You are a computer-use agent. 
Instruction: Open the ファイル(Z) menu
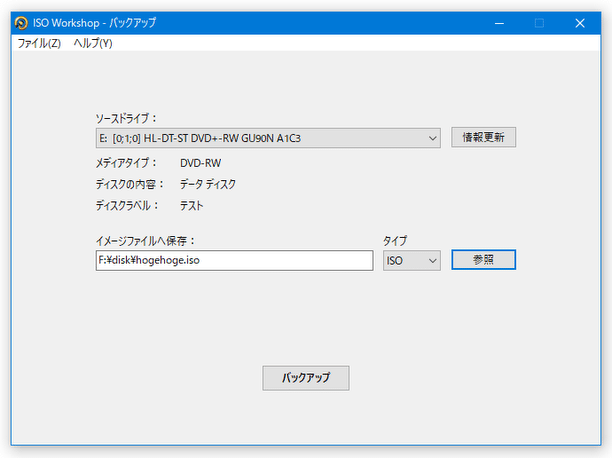point(39,44)
